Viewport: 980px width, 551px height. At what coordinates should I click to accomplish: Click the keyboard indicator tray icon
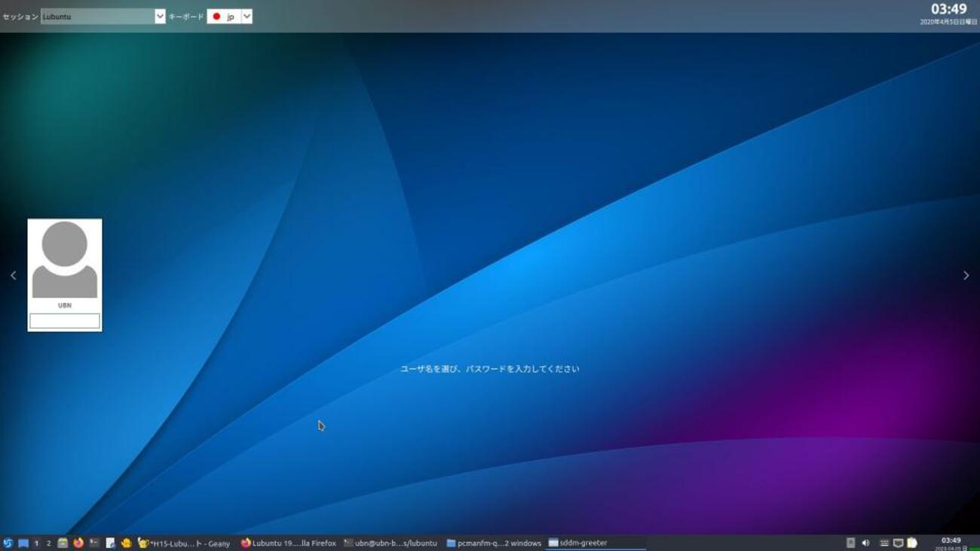(x=884, y=543)
